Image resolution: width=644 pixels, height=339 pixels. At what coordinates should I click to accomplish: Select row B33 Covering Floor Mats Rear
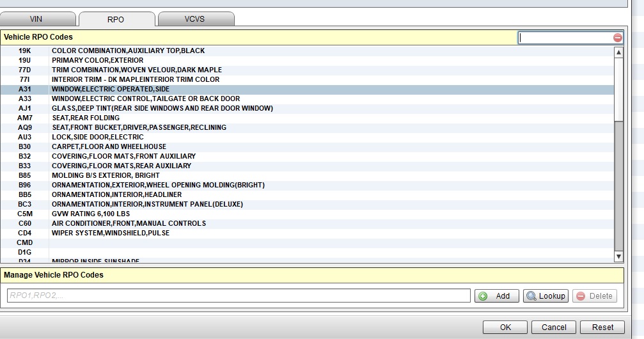307,166
